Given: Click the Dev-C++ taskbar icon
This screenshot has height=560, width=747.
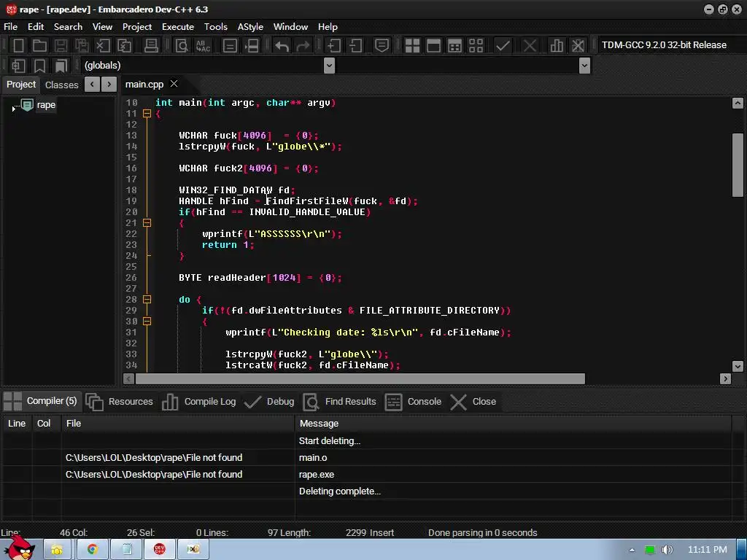Looking at the screenshot, I should [159, 549].
